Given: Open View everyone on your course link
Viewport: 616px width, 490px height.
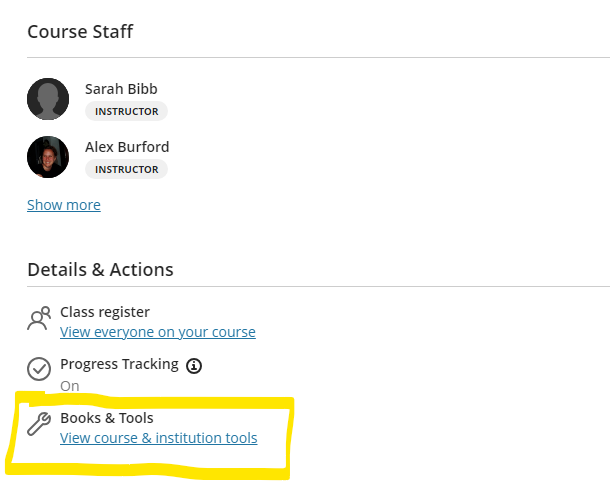Looking at the screenshot, I should 158,332.
